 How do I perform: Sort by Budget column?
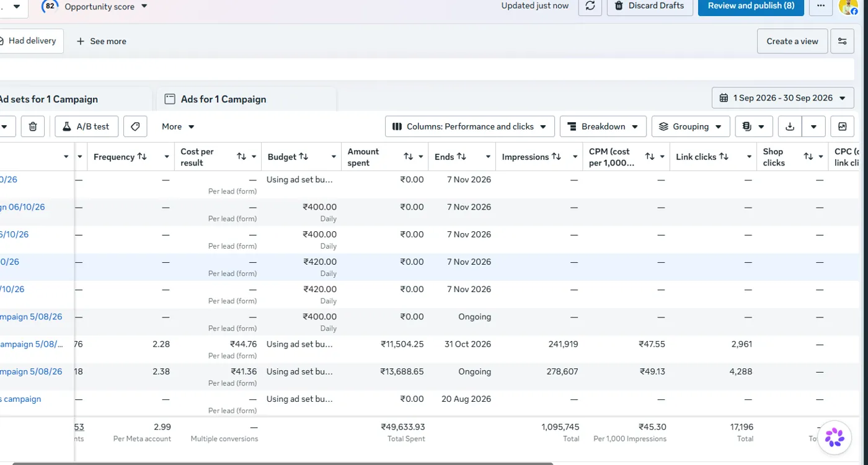303,157
